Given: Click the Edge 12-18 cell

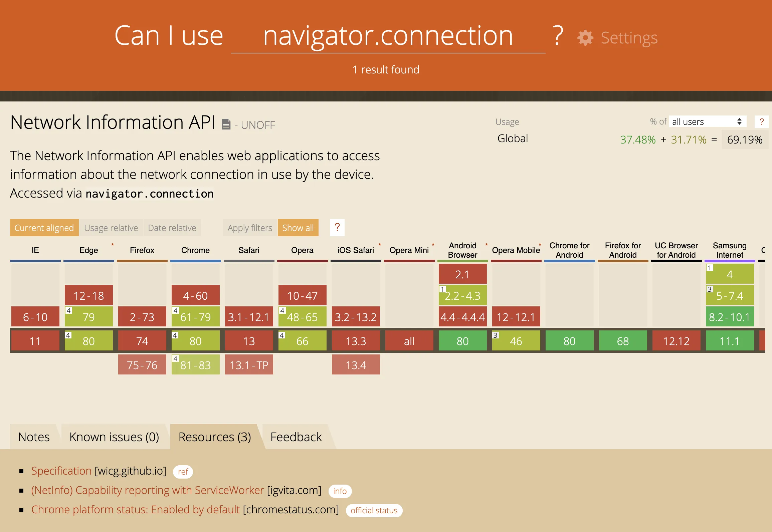Looking at the screenshot, I should click(x=89, y=295).
